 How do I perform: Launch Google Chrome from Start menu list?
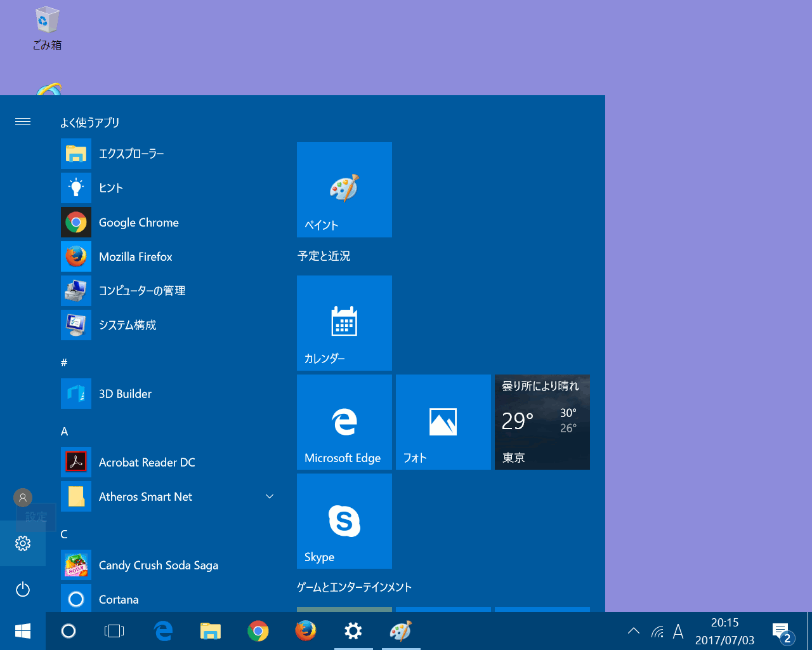(168, 222)
